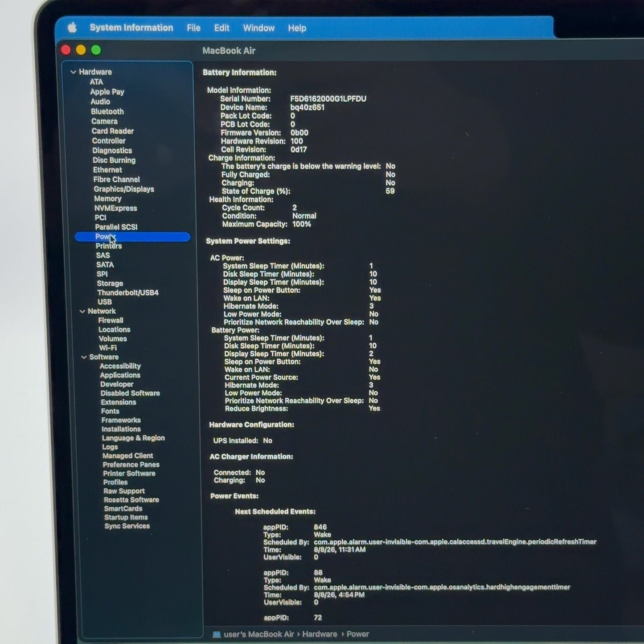
Task: Select Firewall under Network
Action: tap(111, 320)
